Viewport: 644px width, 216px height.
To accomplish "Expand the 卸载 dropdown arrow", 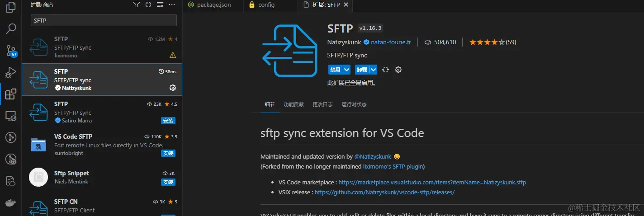I will pos(373,70).
